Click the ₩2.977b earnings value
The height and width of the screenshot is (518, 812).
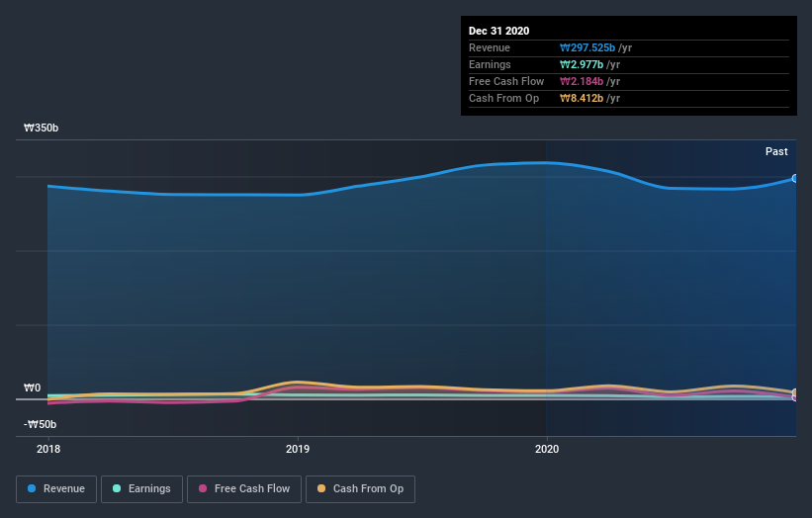(581, 64)
